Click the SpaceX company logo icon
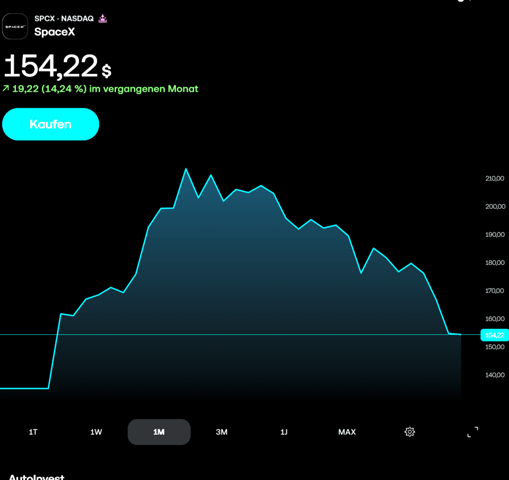 click(15, 26)
